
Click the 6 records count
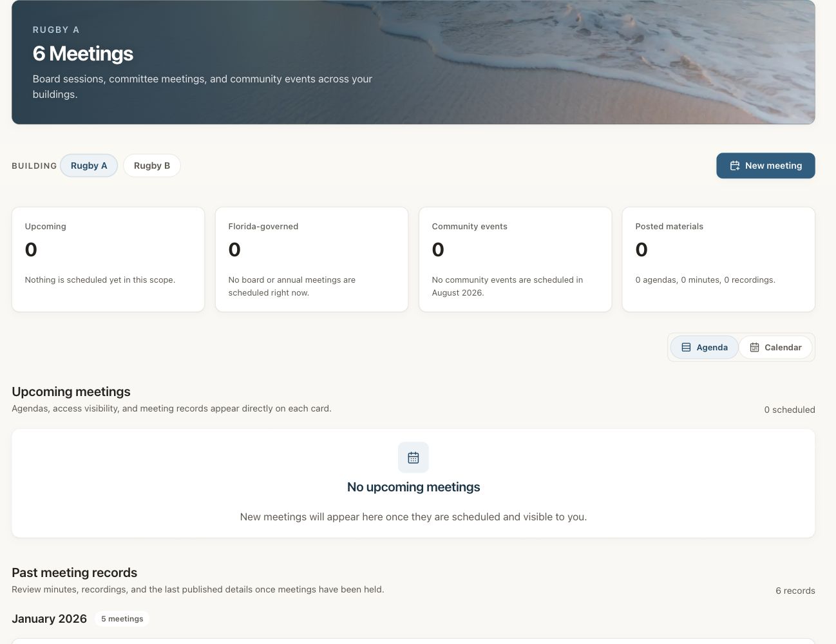(795, 591)
